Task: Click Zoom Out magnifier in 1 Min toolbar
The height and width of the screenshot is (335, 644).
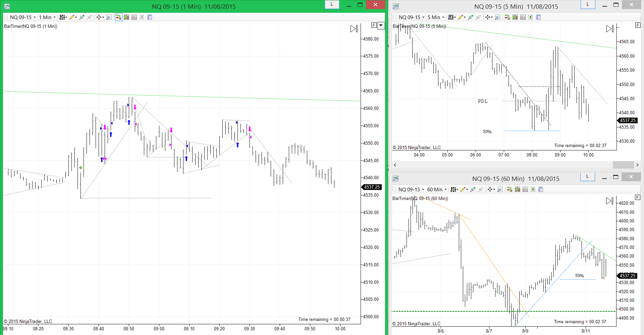Action: pyautogui.click(x=90, y=17)
